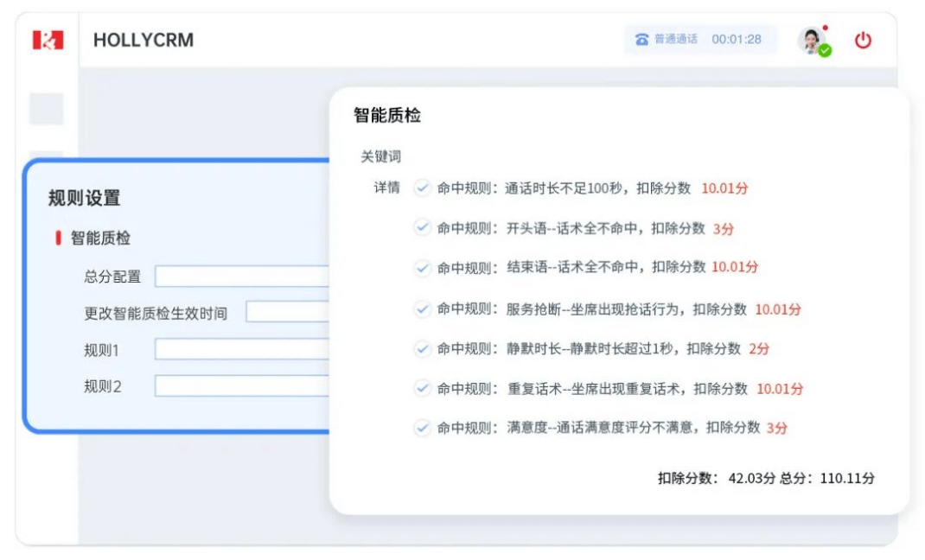This screenshot has height=560, width=925.
Task: Click the 3分 score for 满意度 rule
Action: pyautogui.click(x=777, y=428)
